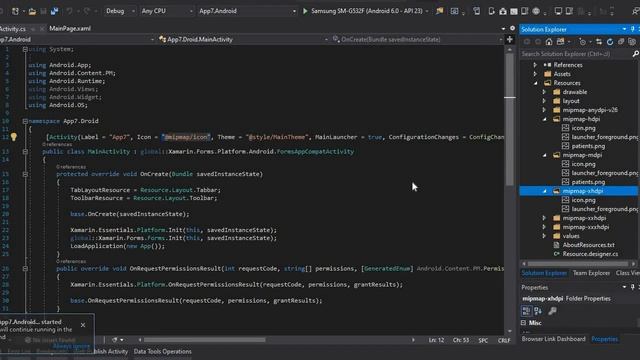The height and width of the screenshot is (360, 640).
Task: Click the Always Ignore link in notification
Action: (71, 346)
